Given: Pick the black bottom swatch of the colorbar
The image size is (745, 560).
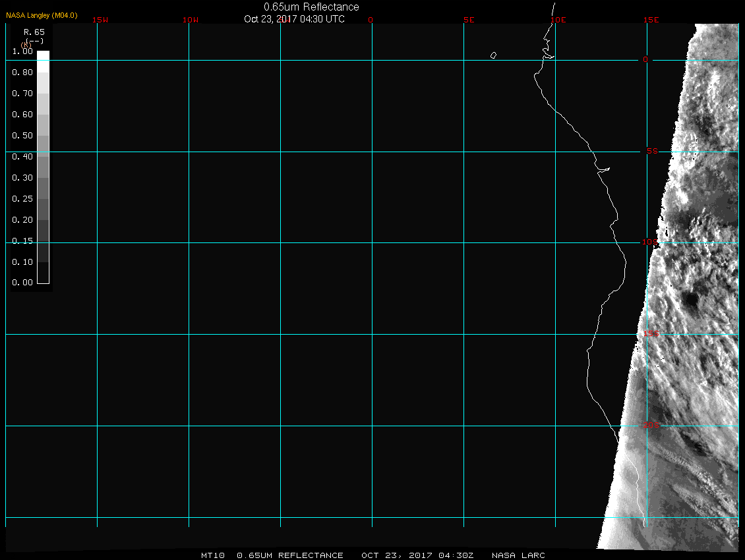Looking at the screenshot, I should coord(44,273).
